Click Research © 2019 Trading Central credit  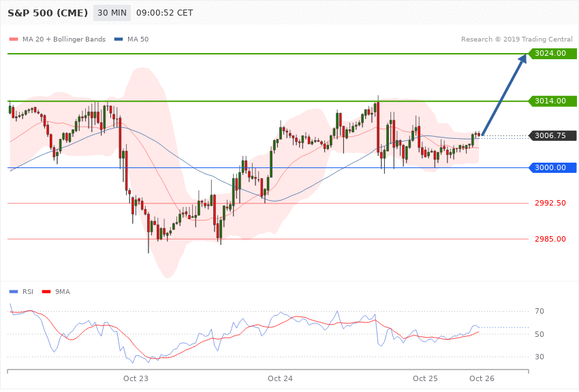(x=516, y=39)
